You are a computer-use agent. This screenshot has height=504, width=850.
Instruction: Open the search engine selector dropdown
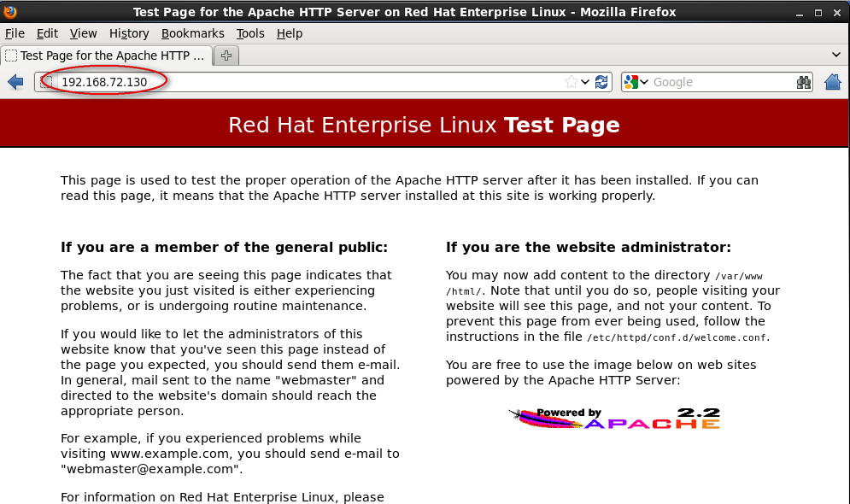point(644,82)
